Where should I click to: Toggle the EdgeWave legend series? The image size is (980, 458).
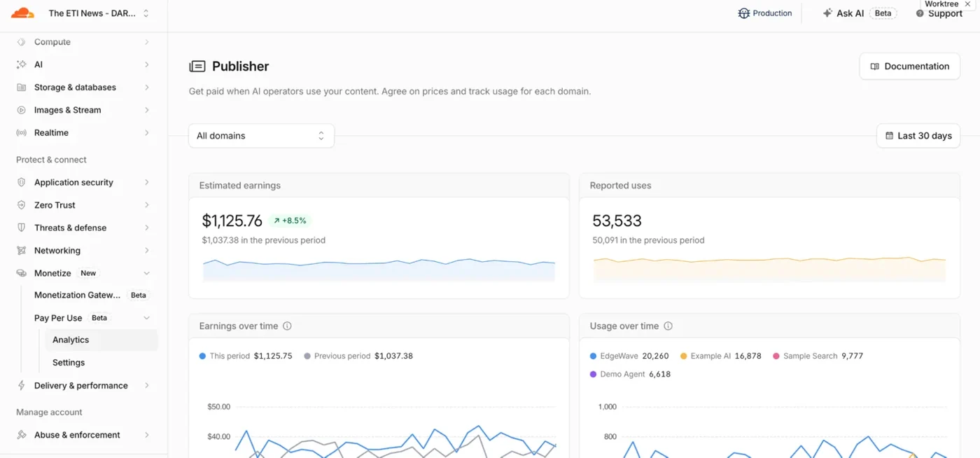click(x=629, y=356)
